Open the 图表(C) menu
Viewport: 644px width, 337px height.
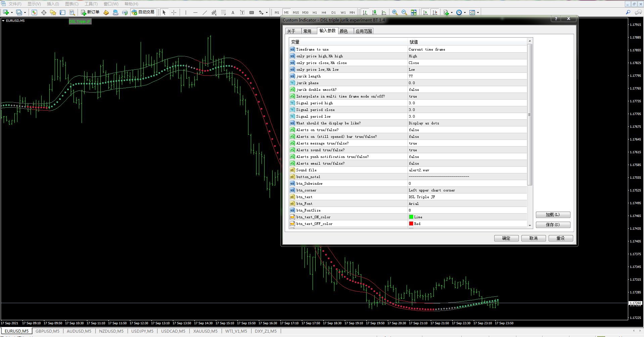pos(72,4)
